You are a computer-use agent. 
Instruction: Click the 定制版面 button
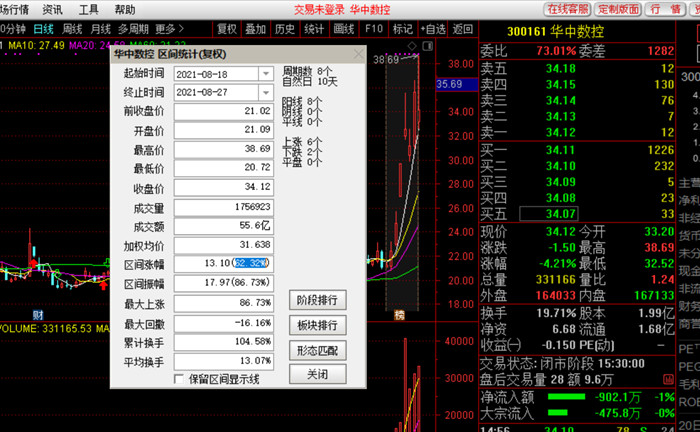tap(618, 9)
